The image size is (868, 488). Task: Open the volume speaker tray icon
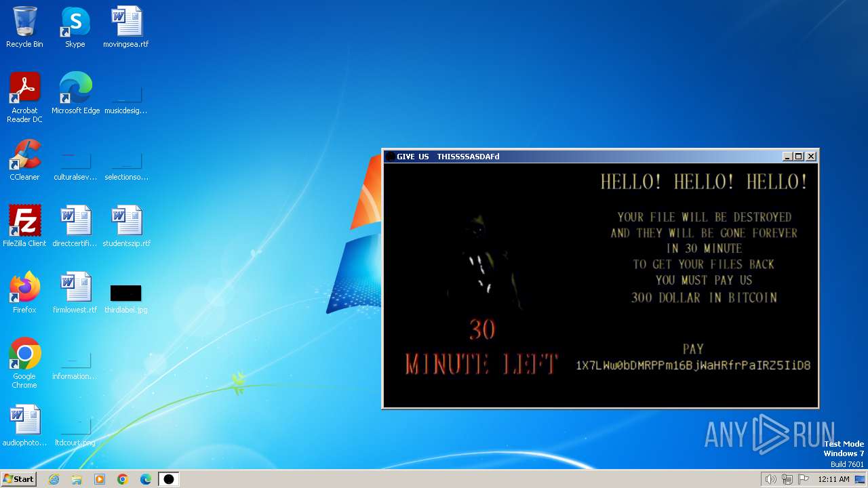(770, 479)
